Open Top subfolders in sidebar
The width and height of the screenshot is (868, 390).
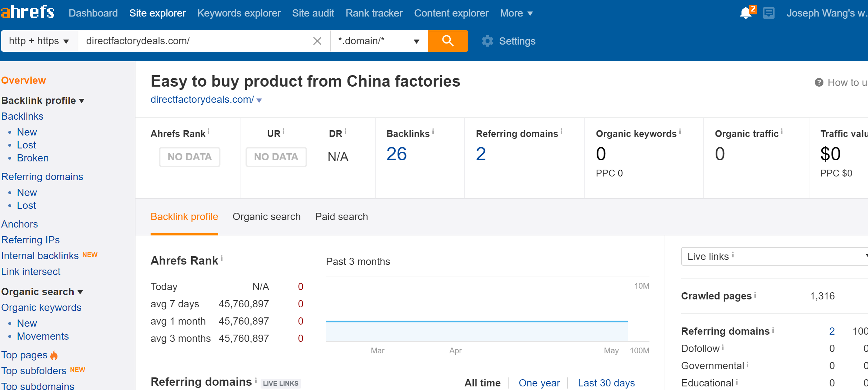[x=34, y=371]
